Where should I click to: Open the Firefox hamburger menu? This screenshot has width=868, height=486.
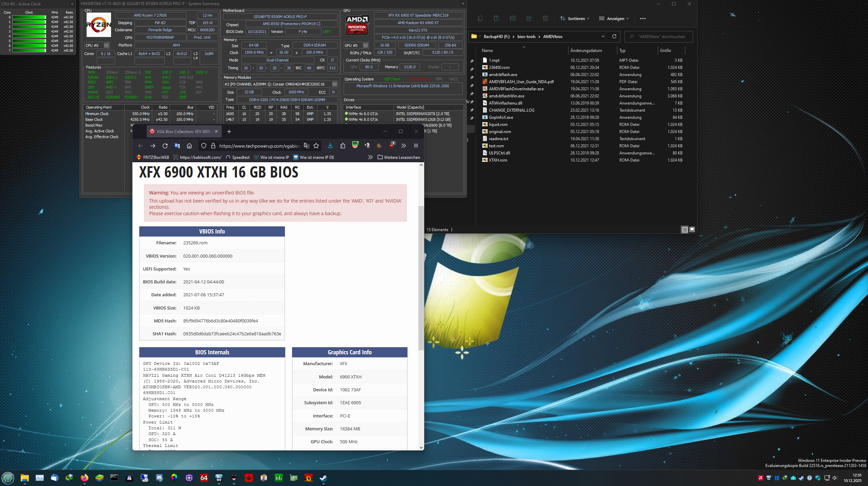[416, 146]
